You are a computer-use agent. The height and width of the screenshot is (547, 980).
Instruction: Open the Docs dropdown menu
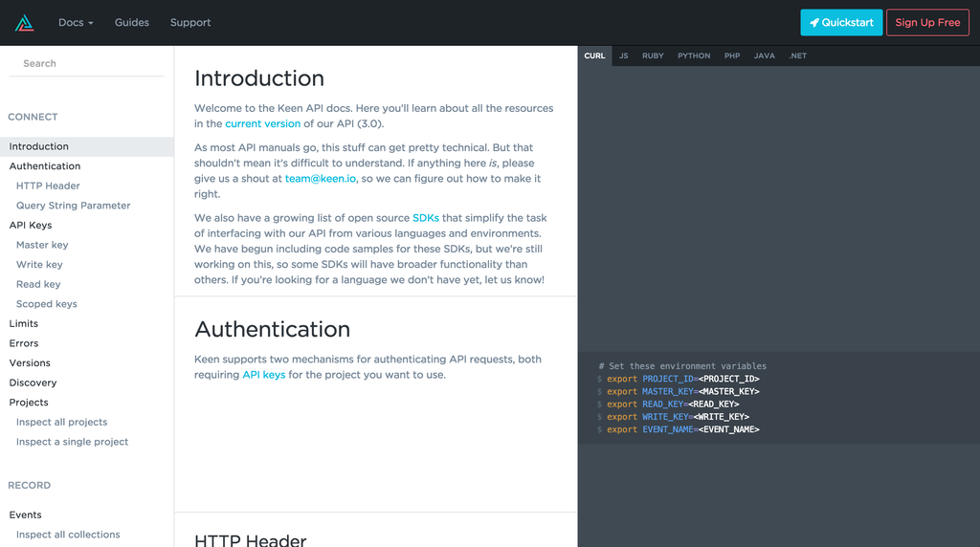click(76, 23)
